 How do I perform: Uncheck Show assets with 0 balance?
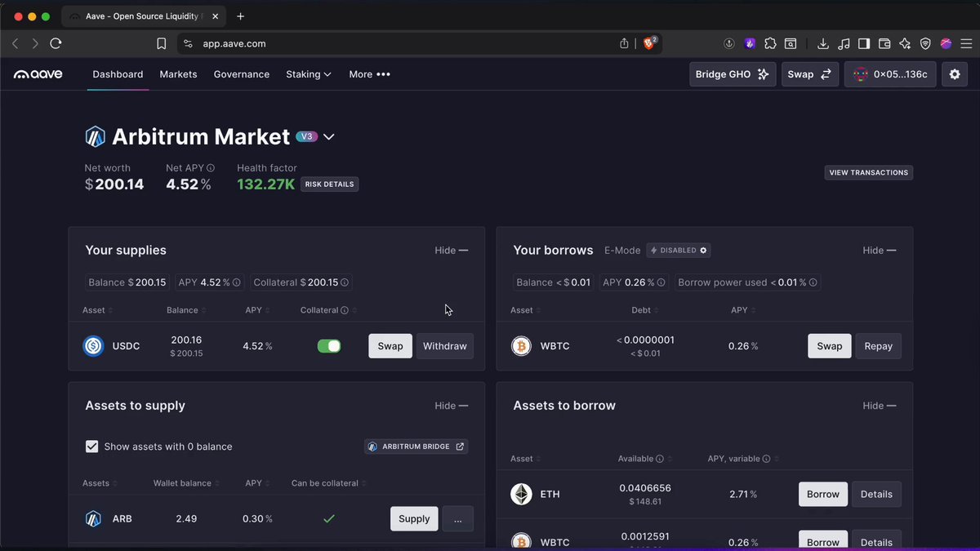(x=92, y=447)
